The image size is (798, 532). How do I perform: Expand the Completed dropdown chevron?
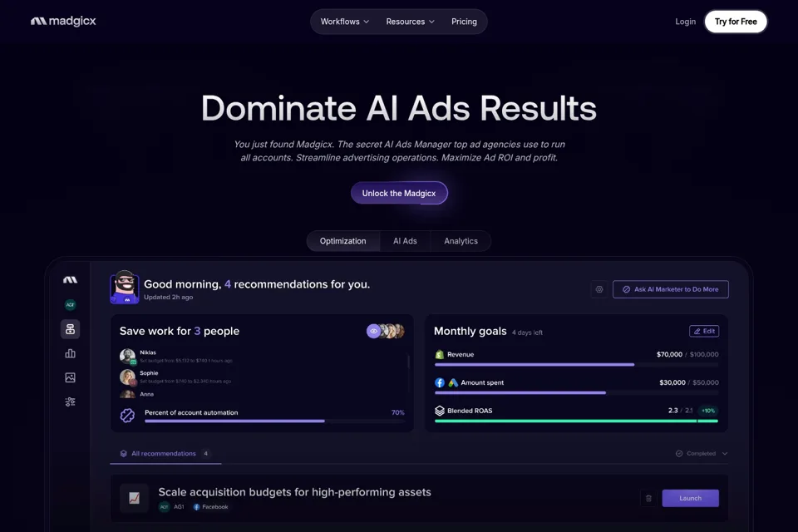(x=725, y=454)
